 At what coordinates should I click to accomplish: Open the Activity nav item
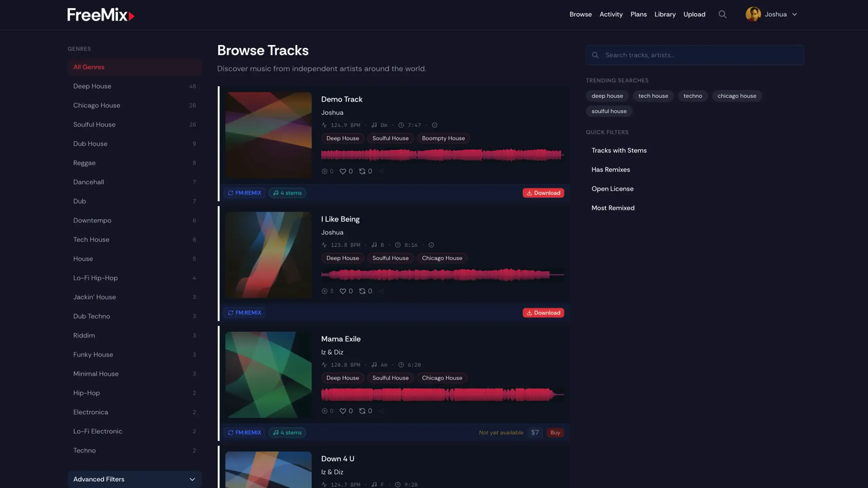pyautogui.click(x=611, y=14)
